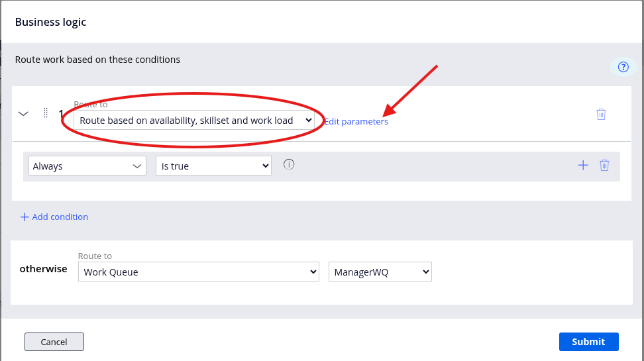Open the "Route based on availability" dropdown
The height and width of the screenshot is (361, 644).
point(193,121)
